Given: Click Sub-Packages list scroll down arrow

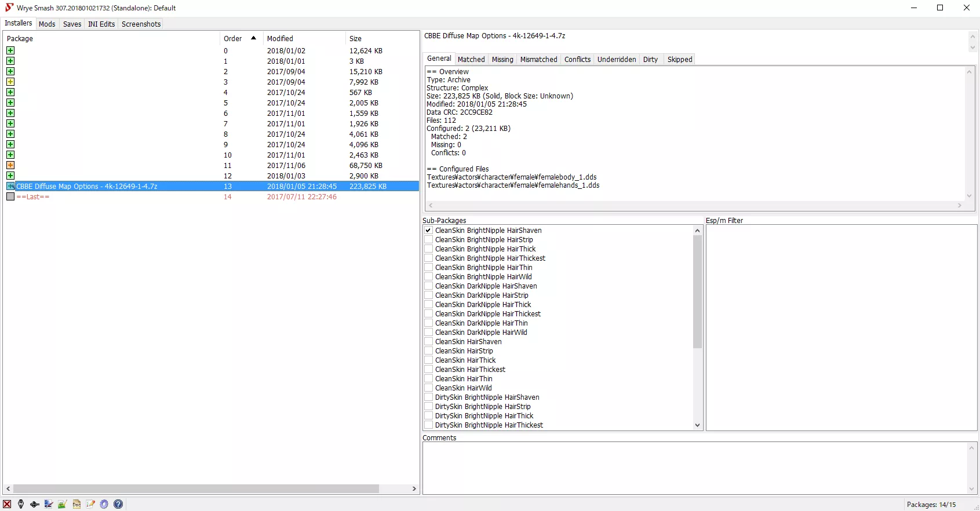Looking at the screenshot, I should click(697, 425).
